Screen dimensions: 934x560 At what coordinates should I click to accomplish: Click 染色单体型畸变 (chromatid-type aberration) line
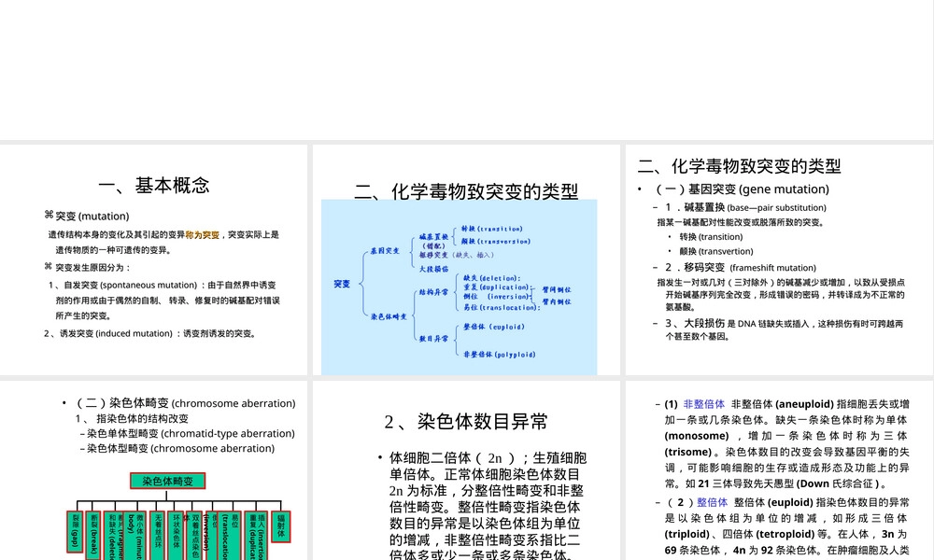click(x=191, y=433)
